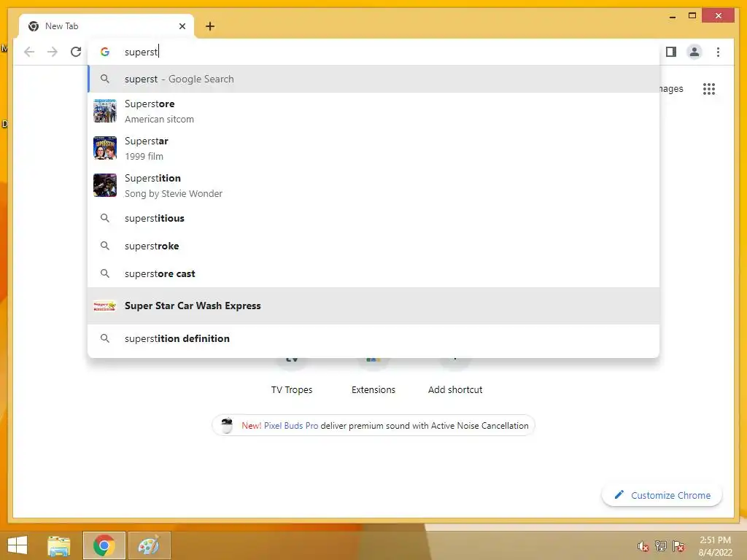
Task: Click the browser back arrow
Action: [29, 52]
